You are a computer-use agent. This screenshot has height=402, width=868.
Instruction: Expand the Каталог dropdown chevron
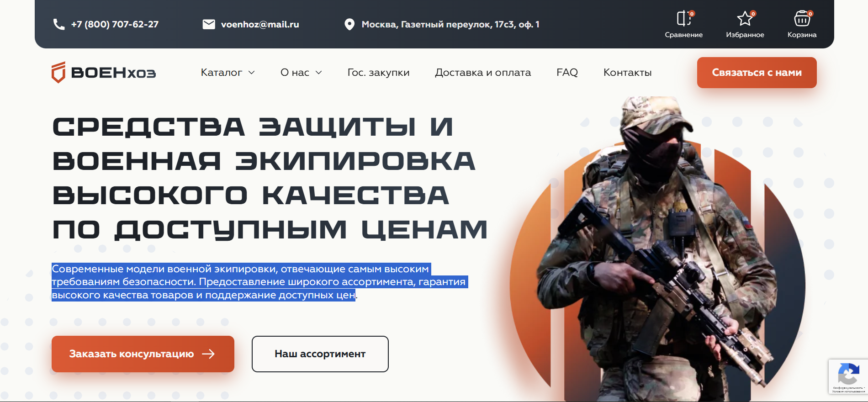point(251,73)
